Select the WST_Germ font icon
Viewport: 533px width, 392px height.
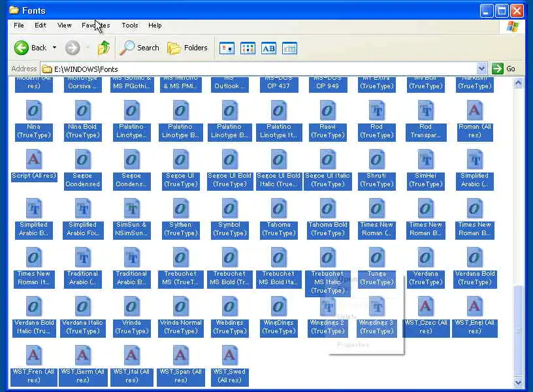click(82, 355)
